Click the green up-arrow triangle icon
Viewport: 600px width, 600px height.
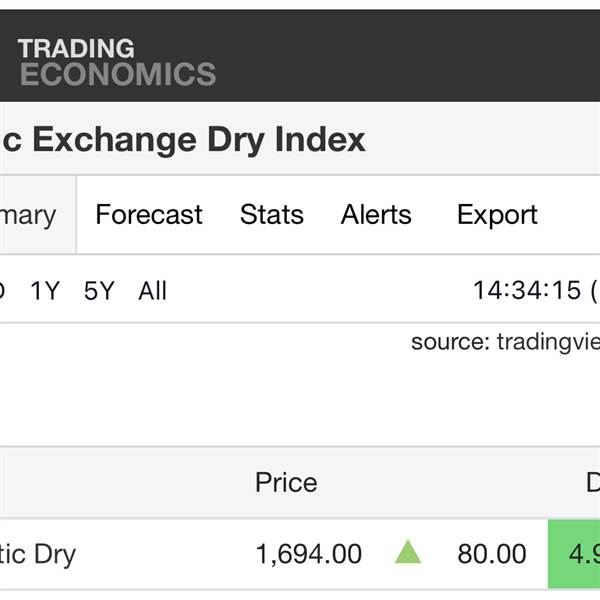click(408, 551)
